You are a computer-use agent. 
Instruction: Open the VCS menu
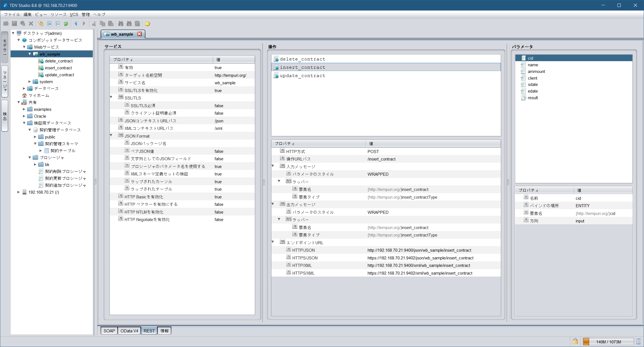pos(74,14)
